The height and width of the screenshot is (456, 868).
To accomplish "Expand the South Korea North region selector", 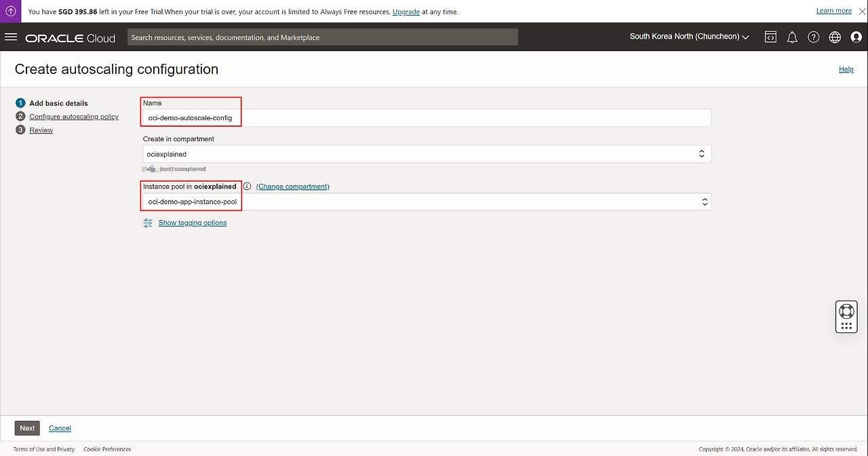I will tap(689, 37).
